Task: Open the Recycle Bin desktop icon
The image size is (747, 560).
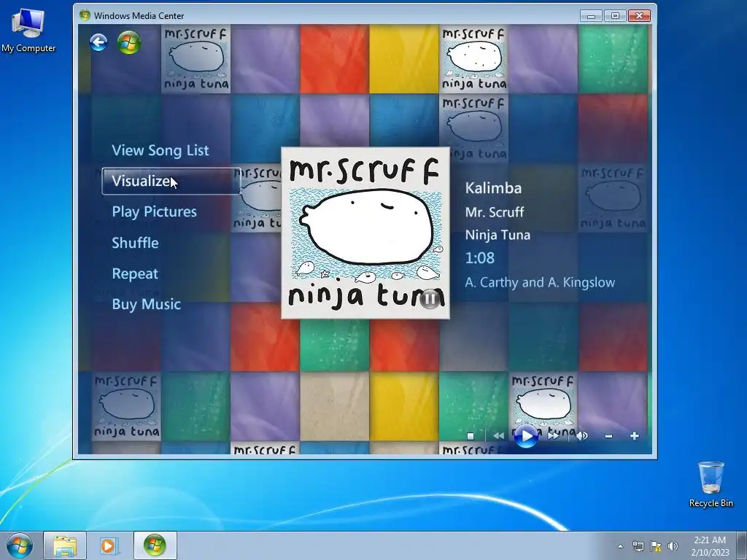Action: pos(711,484)
